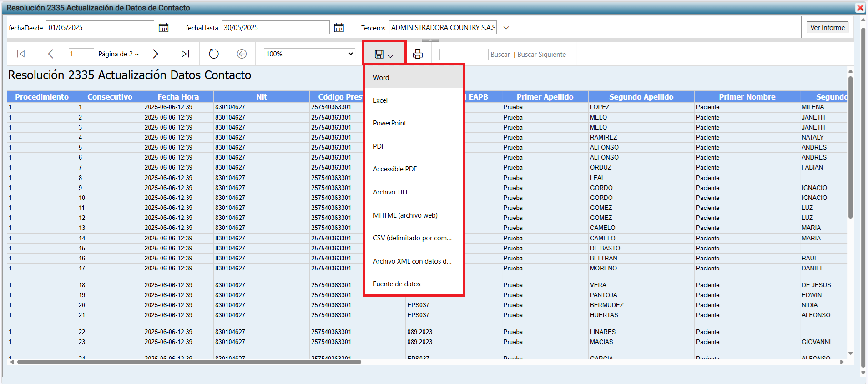
Task: Click the current page number field
Action: pos(81,54)
